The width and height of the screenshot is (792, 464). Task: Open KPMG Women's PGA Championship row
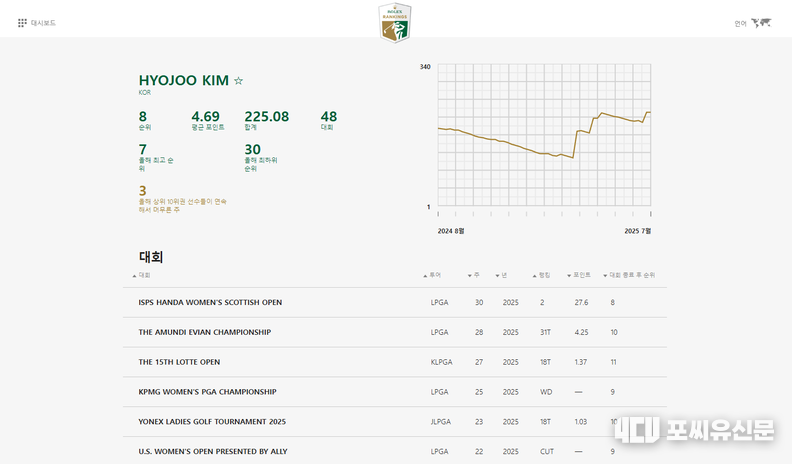coord(395,392)
